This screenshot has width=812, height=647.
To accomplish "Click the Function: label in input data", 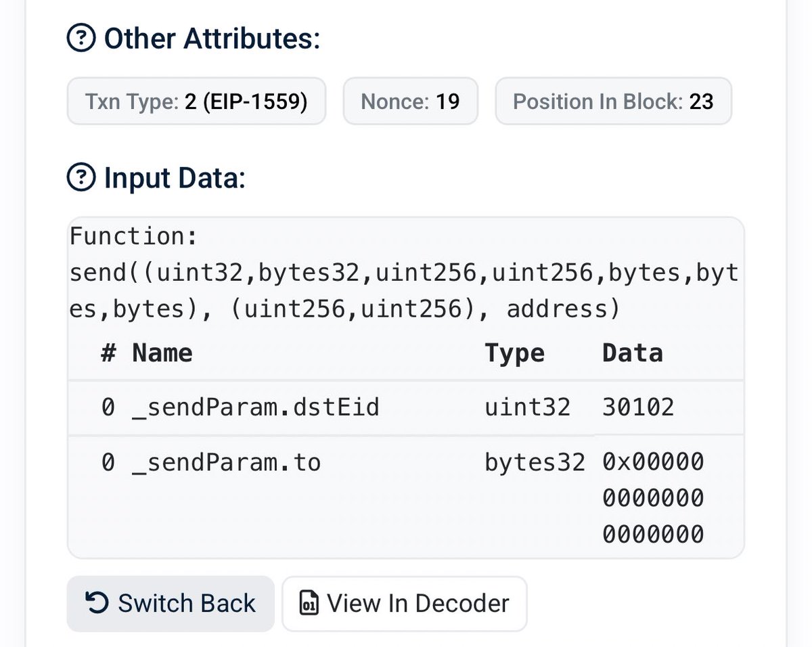I will coord(133,237).
